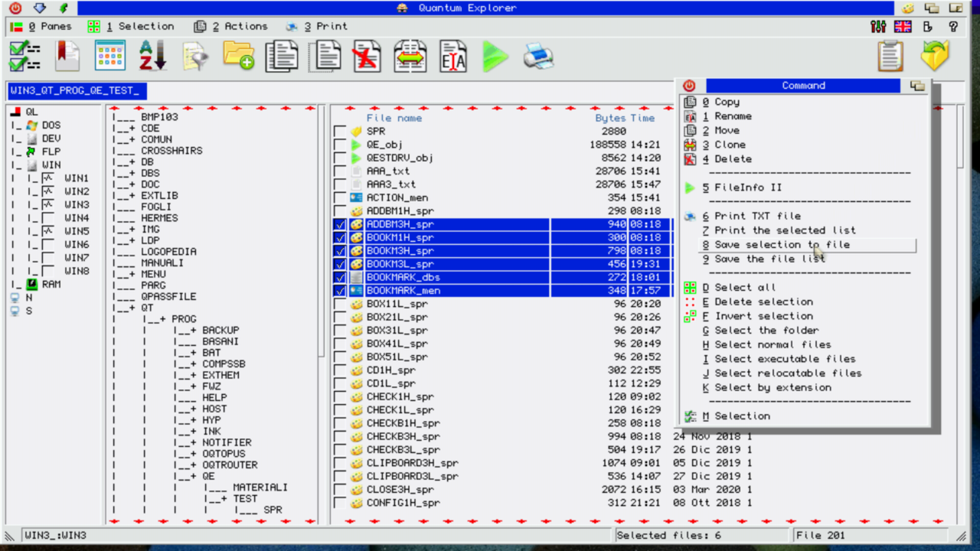This screenshot has height=551, width=980.
Task: Click the WIN device icon in tree
Action: click(x=31, y=165)
